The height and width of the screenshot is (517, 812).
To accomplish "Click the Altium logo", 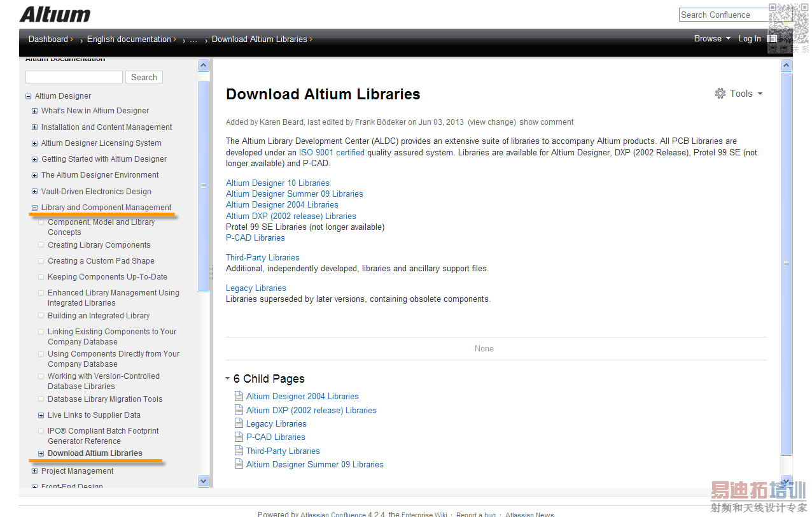I will coord(55,14).
